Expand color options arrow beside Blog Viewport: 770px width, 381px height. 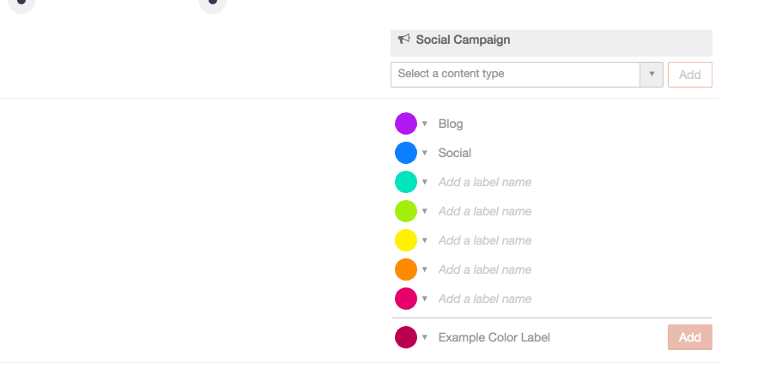pyautogui.click(x=425, y=123)
